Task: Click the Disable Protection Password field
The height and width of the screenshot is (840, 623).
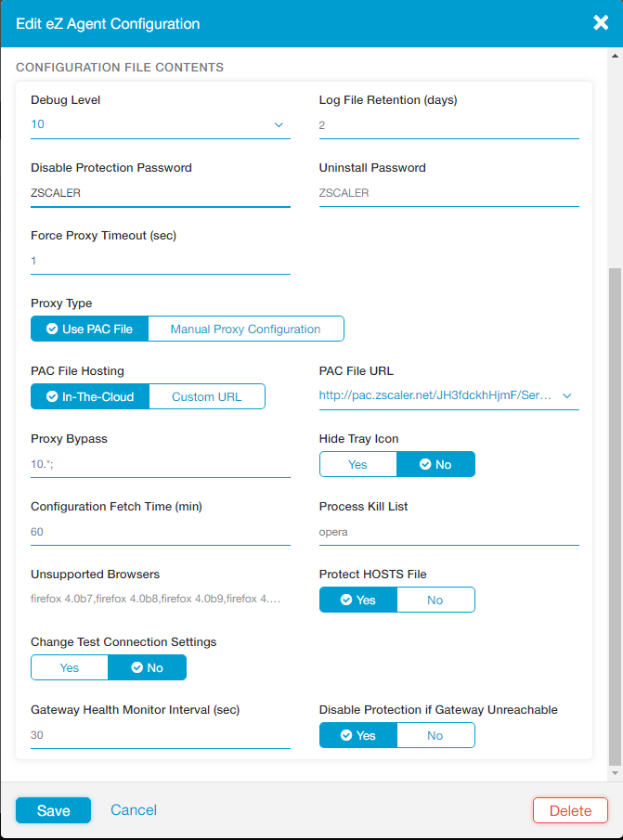Action: 160,193
